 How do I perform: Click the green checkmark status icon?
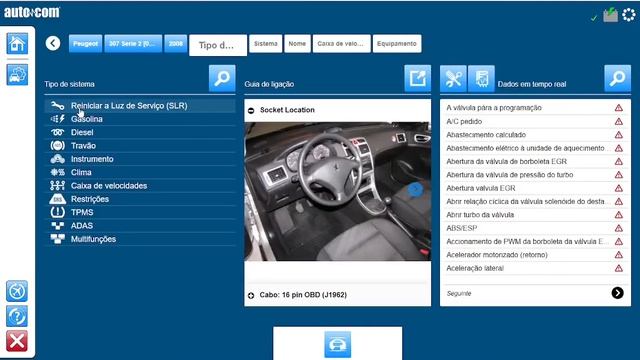(594, 18)
